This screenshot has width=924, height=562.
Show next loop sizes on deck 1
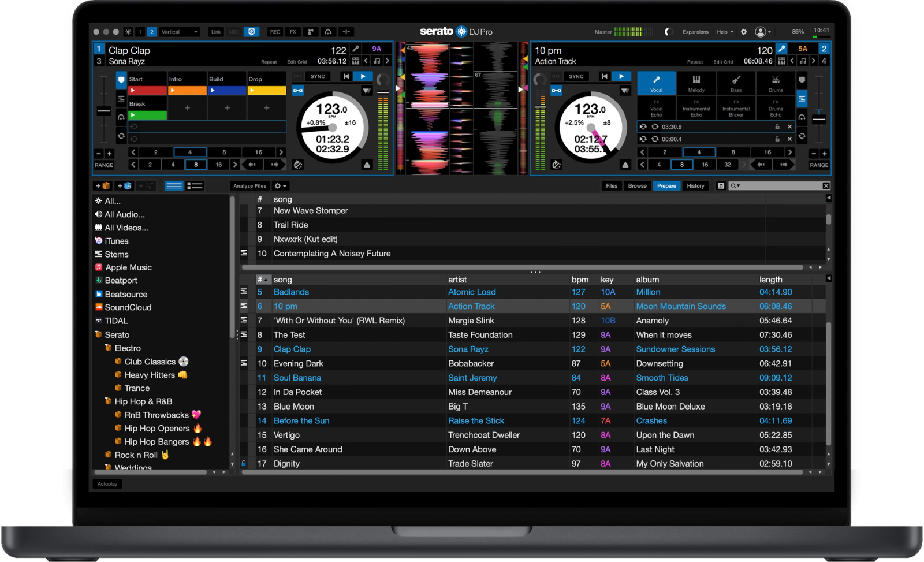coord(281,152)
